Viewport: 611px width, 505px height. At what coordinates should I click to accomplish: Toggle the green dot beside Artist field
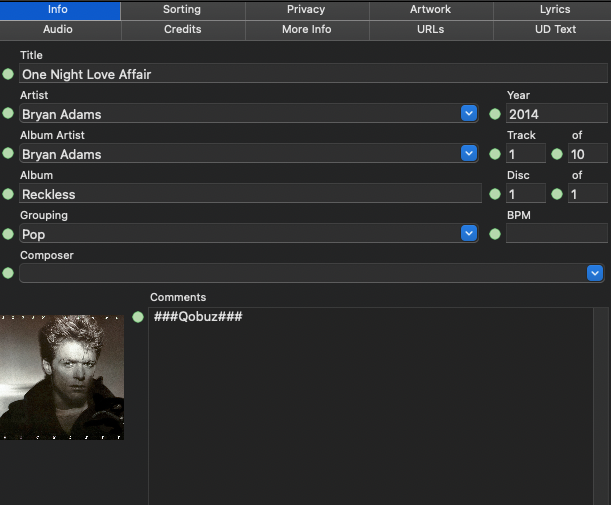(8, 113)
